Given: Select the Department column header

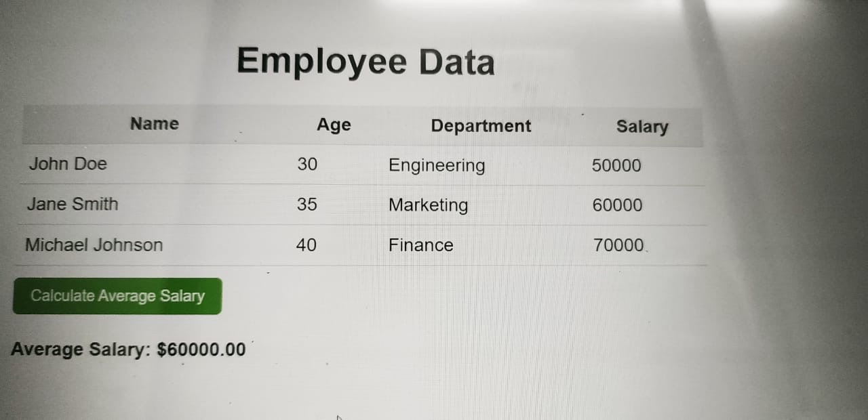Looking at the screenshot, I should [480, 126].
